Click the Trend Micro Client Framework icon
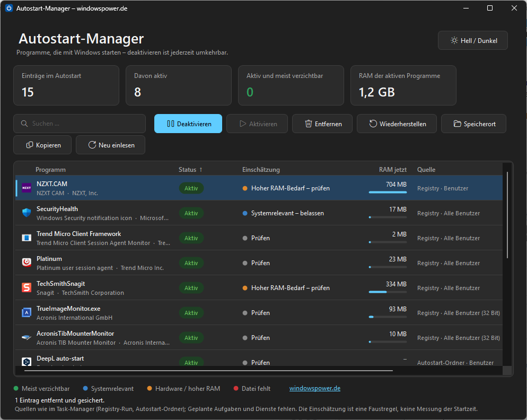 point(27,238)
